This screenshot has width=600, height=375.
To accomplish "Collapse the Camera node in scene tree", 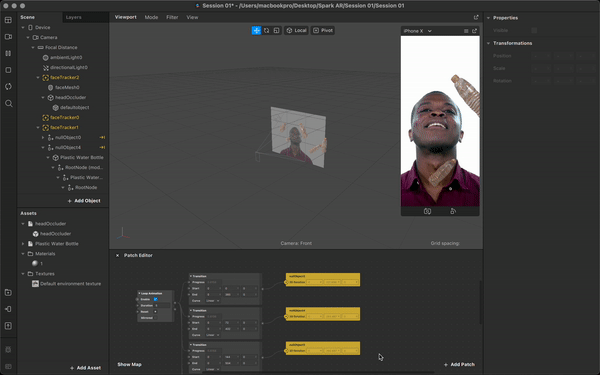I will click(28, 38).
